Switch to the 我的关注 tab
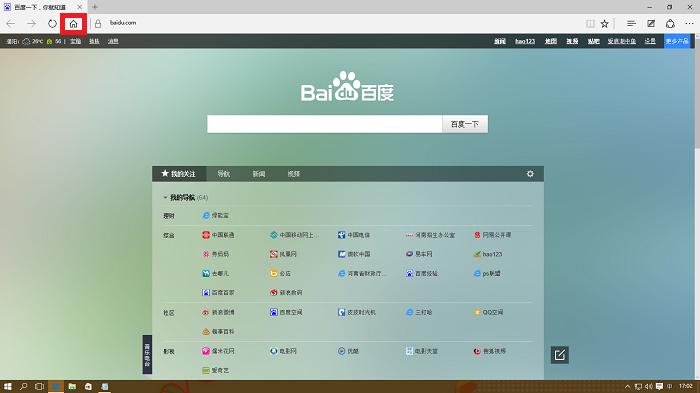Screen dimensions: 700x393 [x=179, y=174]
